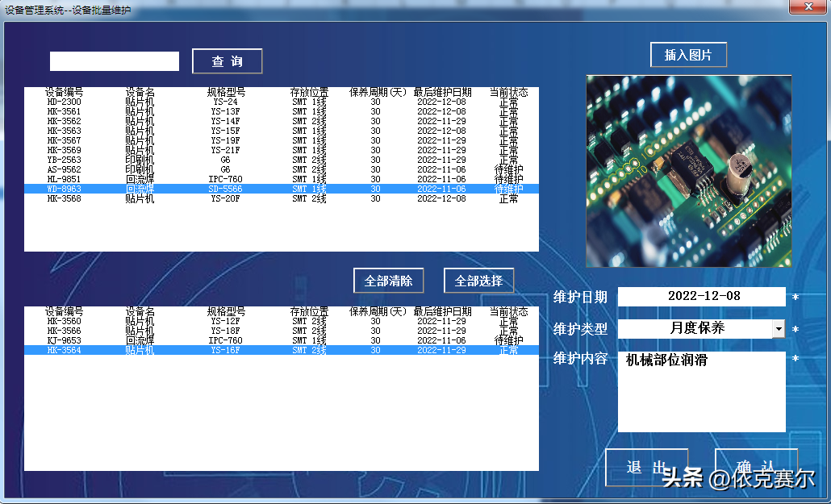Image resolution: width=831 pixels, height=504 pixels.
Task: Select highlighted row WD-8963 in upper list
Action: point(282,189)
